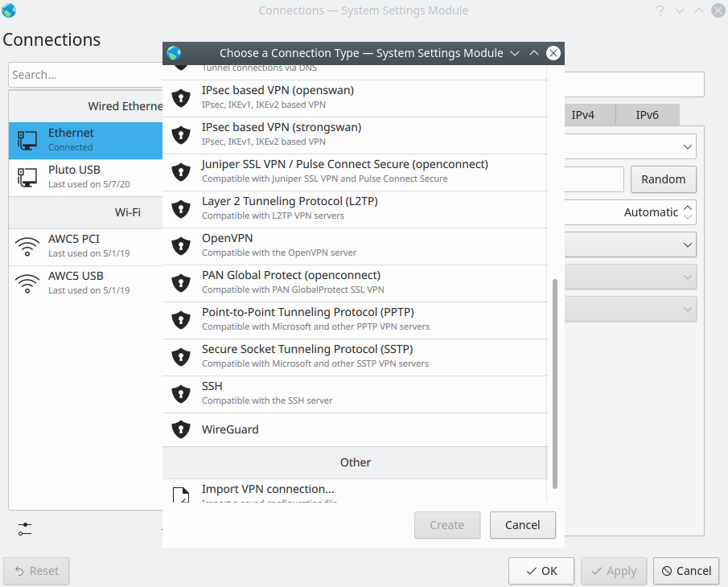Viewport: 728px width, 587px height.
Task: Click the SSH shield icon
Action: [180, 393]
